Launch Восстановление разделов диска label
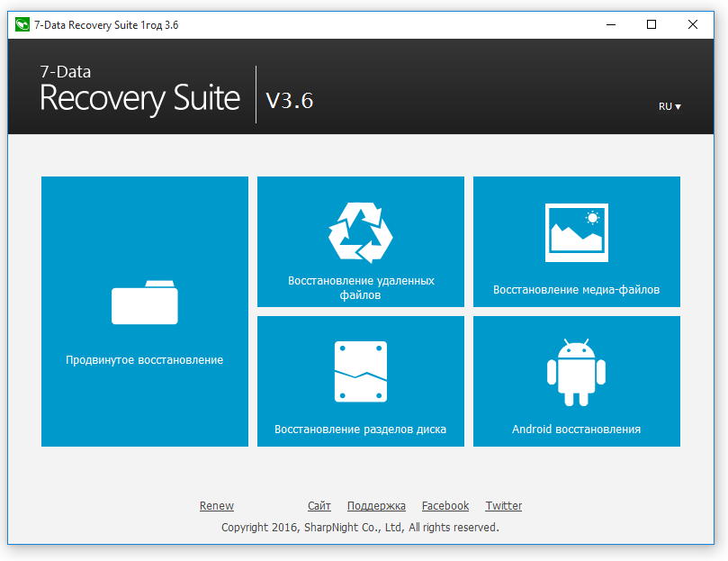728x561 pixels. coord(360,429)
